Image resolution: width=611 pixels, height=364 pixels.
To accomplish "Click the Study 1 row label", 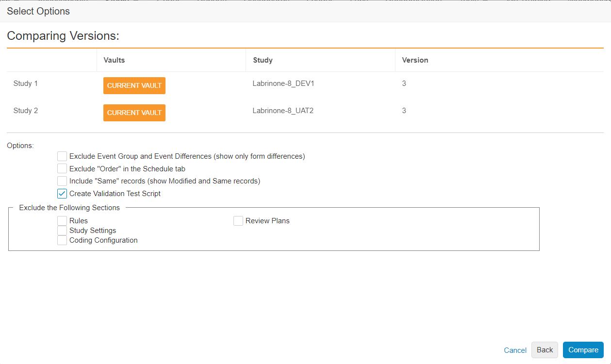I will [x=26, y=83].
